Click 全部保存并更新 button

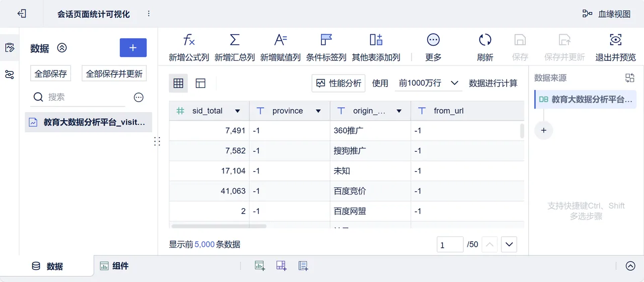[114, 73]
